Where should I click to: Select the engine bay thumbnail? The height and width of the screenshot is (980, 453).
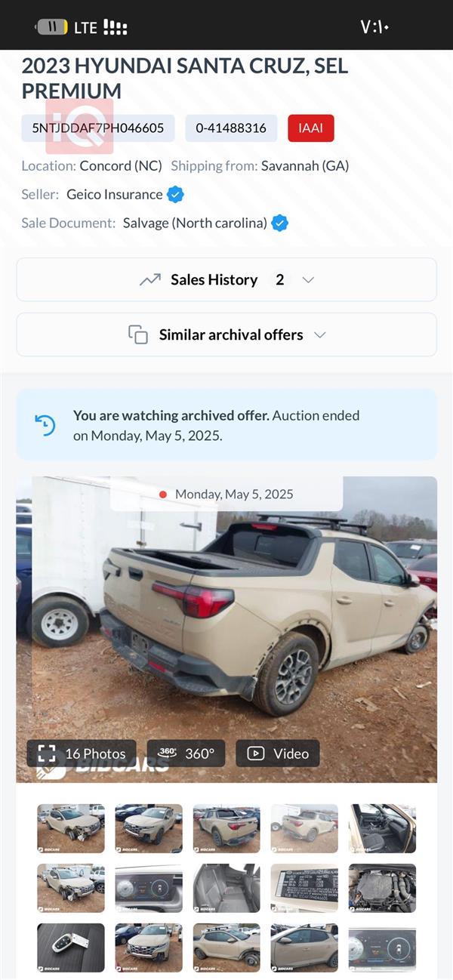[382, 888]
